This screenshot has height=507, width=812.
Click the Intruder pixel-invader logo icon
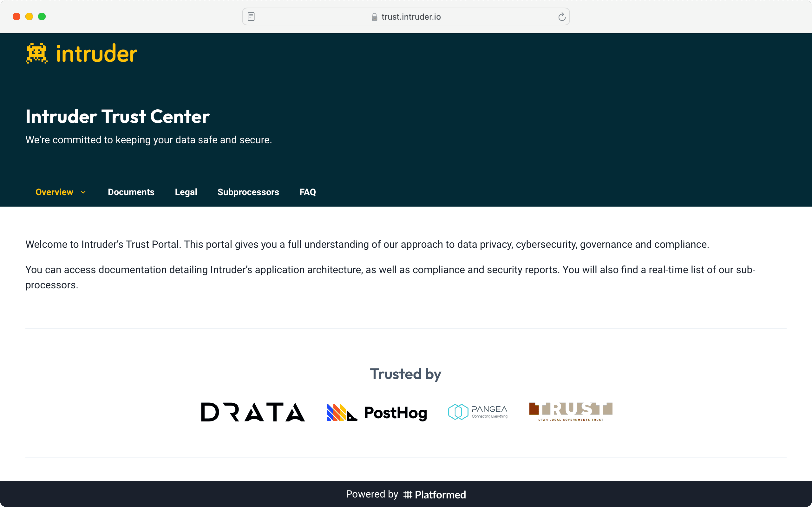click(x=36, y=53)
